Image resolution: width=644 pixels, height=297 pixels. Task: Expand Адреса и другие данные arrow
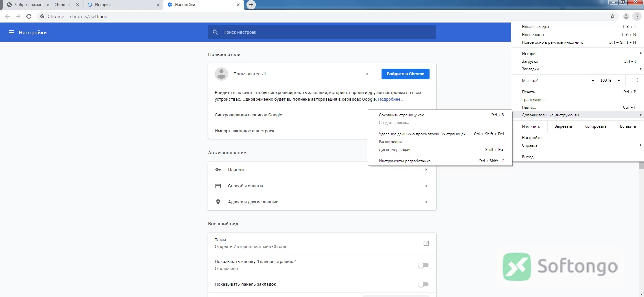(x=426, y=202)
